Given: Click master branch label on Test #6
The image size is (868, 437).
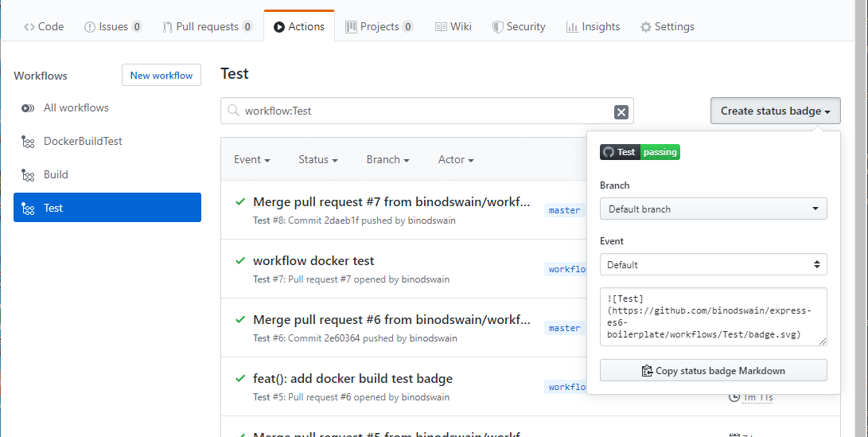Looking at the screenshot, I should (564, 329).
